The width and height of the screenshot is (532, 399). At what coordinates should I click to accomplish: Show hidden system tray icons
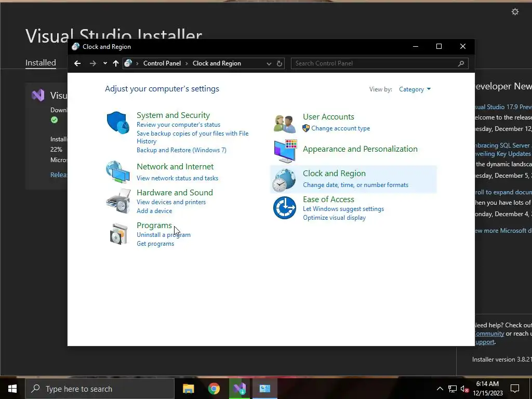pos(440,389)
